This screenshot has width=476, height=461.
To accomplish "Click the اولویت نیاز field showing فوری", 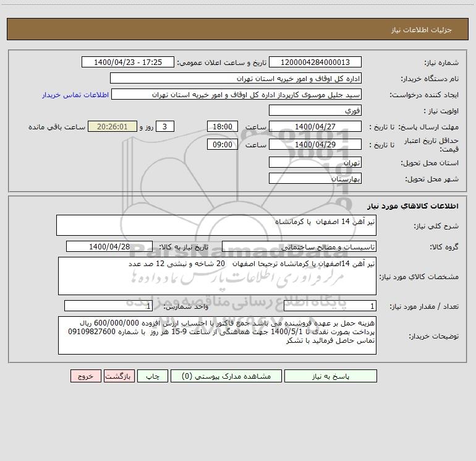I will [315, 111].
